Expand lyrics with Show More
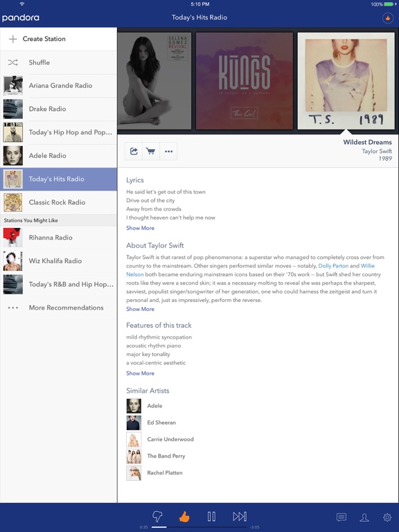Image resolution: width=399 pixels, height=532 pixels. click(140, 228)
